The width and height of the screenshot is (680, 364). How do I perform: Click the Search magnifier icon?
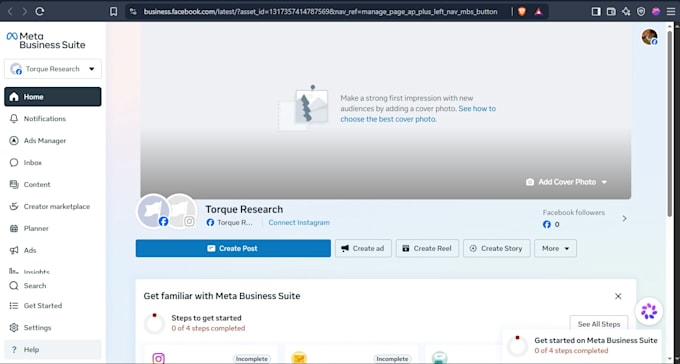click(x=14, y=285)
